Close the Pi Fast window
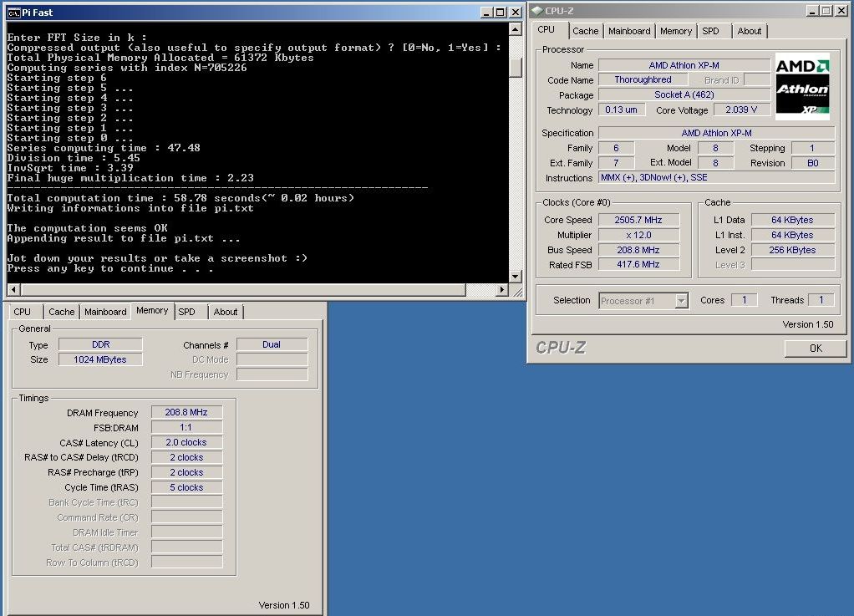854x616 pixels. click(x=516, y=12)
